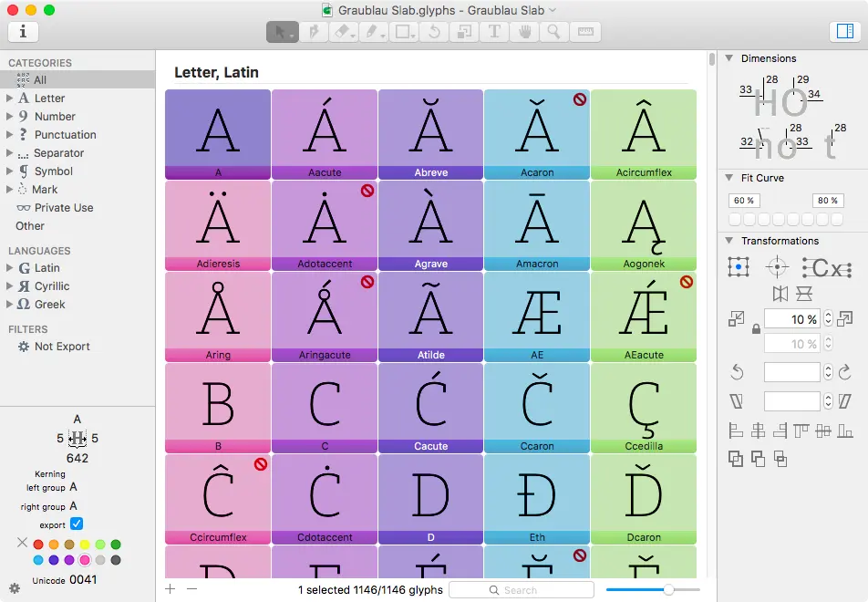This screenshot has width=868, height=602.
Task: Pick the red color label swatch
Action: click(38, 545)
